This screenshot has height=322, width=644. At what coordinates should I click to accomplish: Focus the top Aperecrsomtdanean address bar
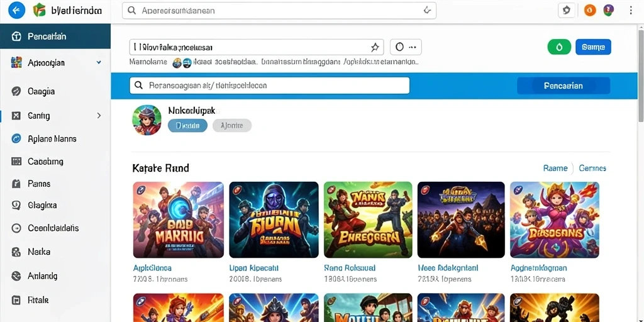(279, 11)
